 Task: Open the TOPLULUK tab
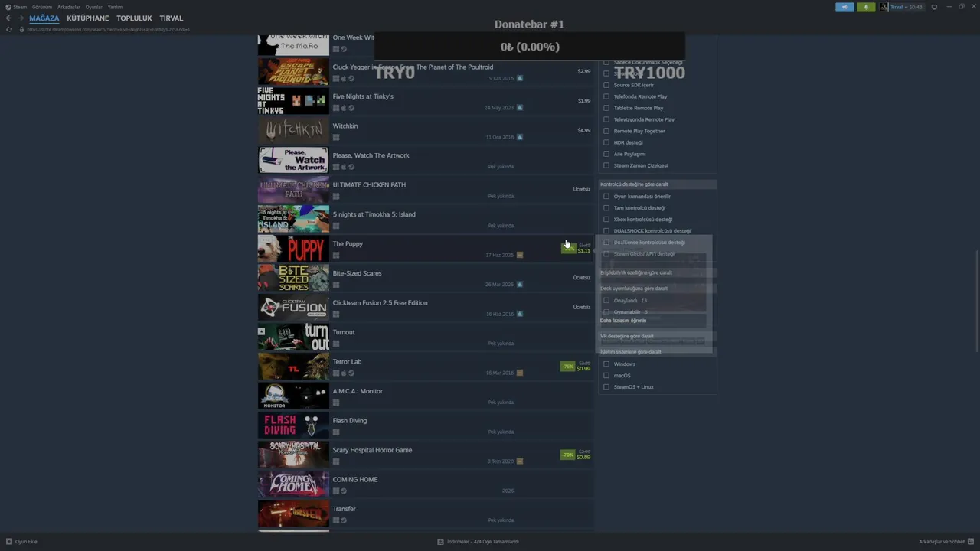tap(134, 18)
